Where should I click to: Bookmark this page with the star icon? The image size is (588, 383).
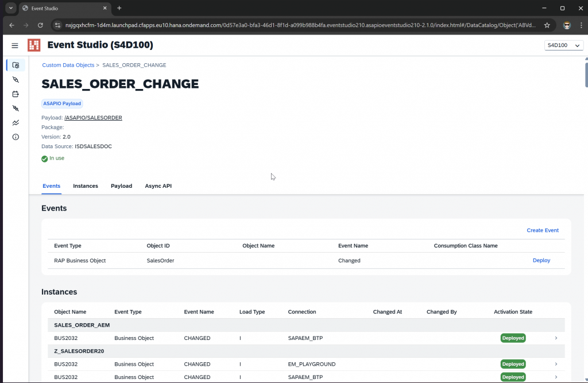point(547,25)
